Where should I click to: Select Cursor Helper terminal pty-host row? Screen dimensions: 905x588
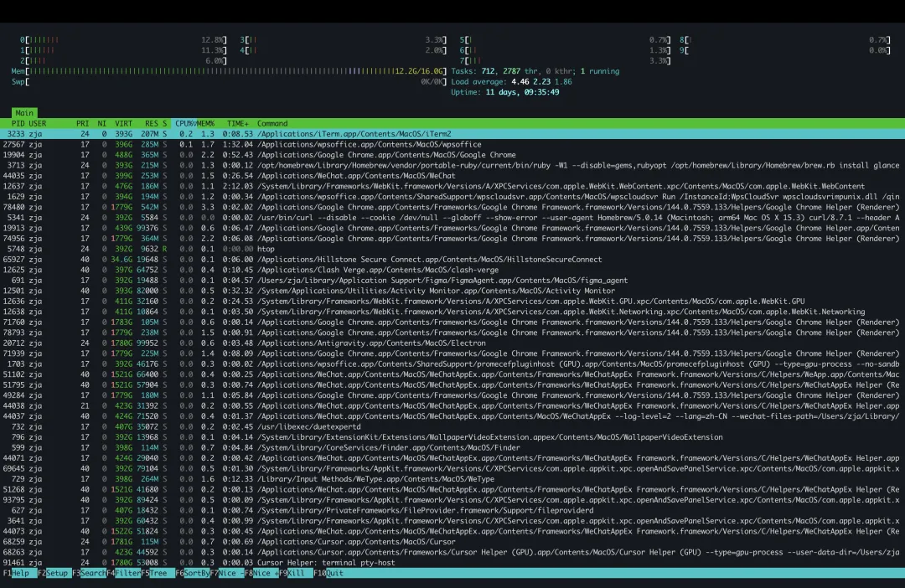(452, 562)
